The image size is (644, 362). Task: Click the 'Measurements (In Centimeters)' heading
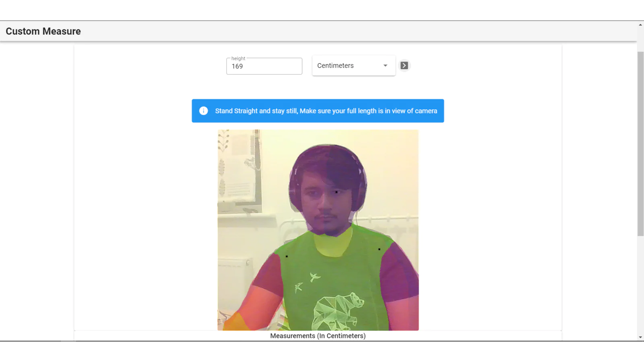[x=318, y=336]
